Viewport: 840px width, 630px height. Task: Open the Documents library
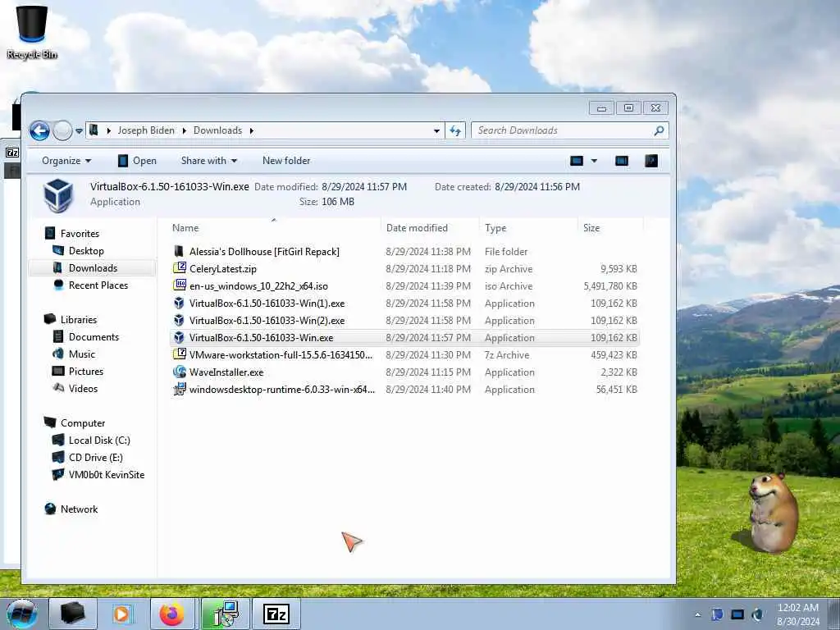coord(94,337)
